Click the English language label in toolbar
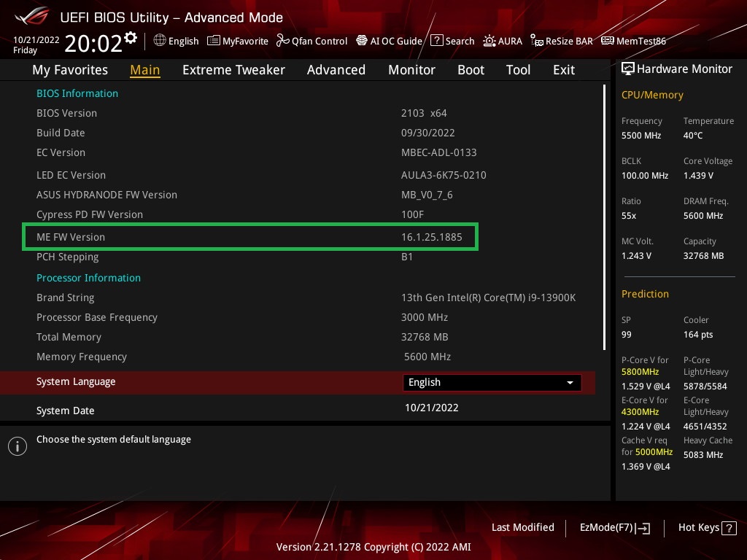The image size is (747, 560). [183, 42]
